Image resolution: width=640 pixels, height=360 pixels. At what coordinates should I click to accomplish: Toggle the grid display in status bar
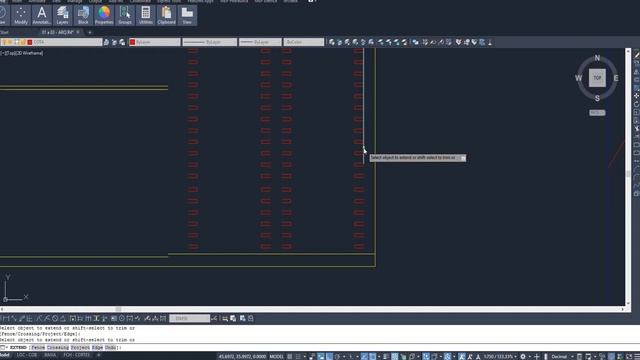click(x=290, y=357)
